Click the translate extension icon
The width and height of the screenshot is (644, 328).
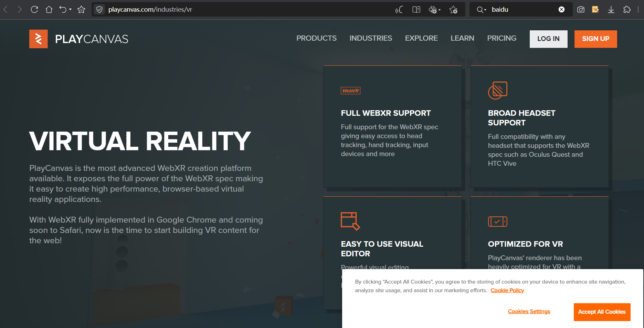[433, 10]
